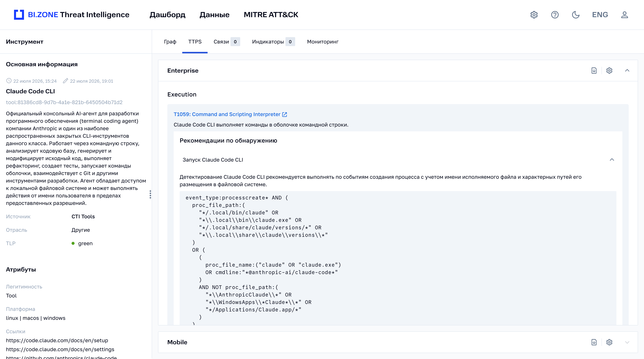Switch to the Граф tab
The height and width of the screenshot is (359, 644).
click(170, 42)
